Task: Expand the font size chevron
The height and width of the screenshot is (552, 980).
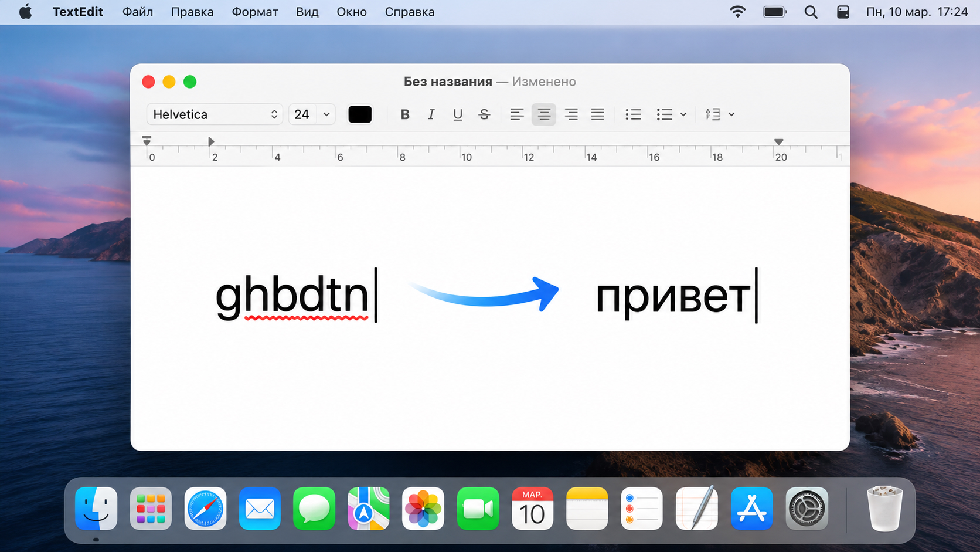Action: pyautogui.click(x=326, y=114)
